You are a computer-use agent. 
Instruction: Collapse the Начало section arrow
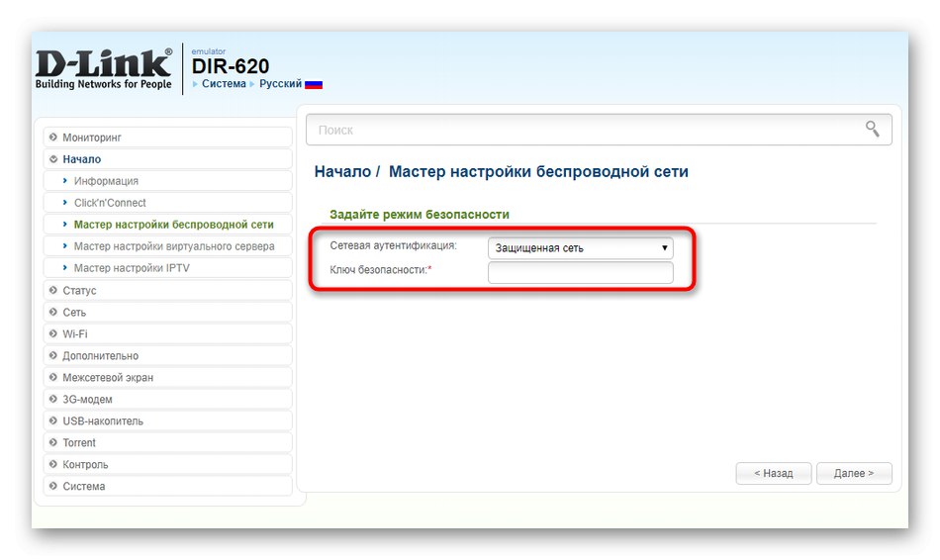pos(53,159)
